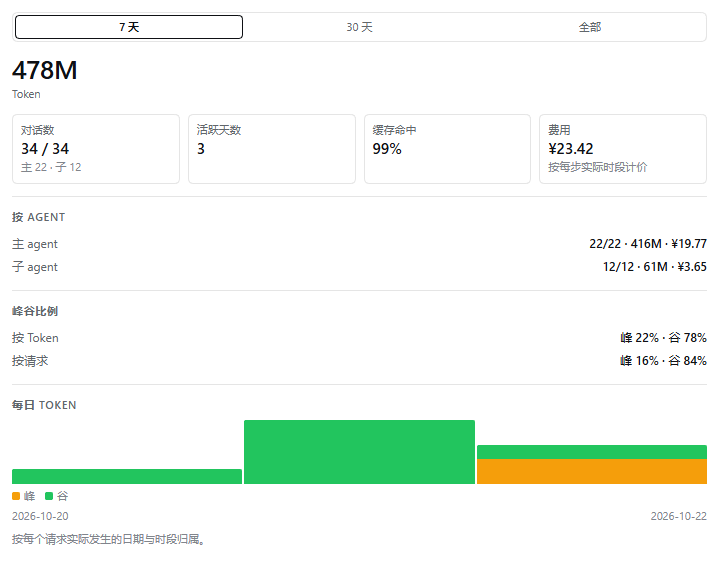Select the 7 天 time range tab
The image size is (719, 563).
[129, 27]
